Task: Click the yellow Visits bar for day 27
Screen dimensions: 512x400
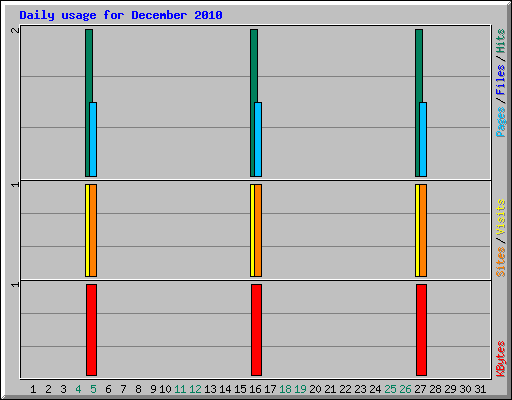Action: pos(417,230)
